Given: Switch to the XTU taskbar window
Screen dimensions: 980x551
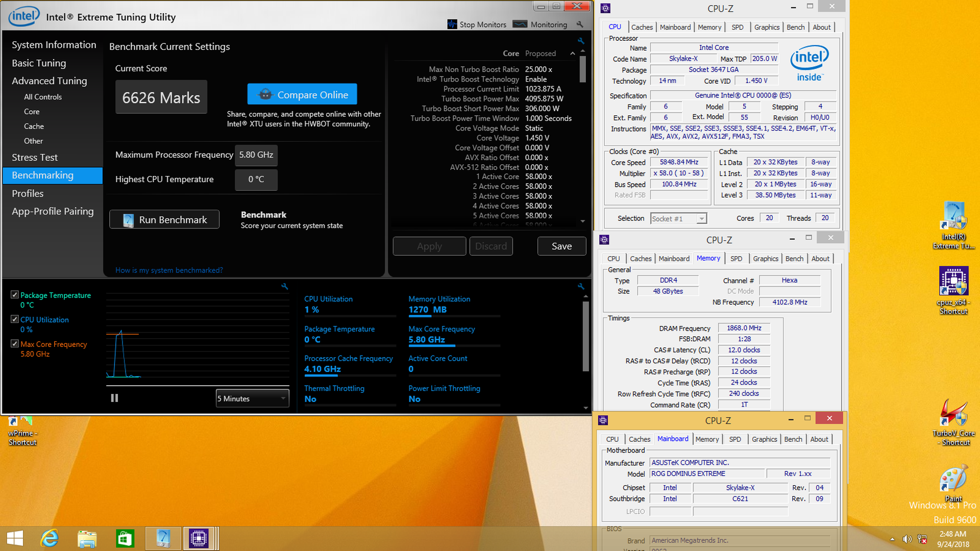Looking at the screenshot, I should click(163, 539).
